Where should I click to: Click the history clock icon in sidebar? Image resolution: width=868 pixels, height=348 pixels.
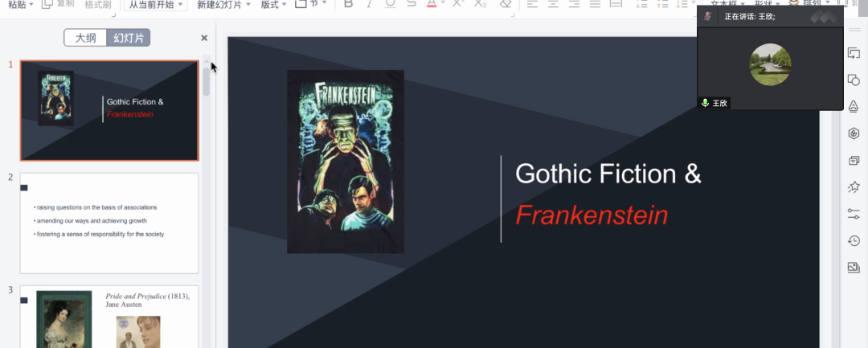854,240
